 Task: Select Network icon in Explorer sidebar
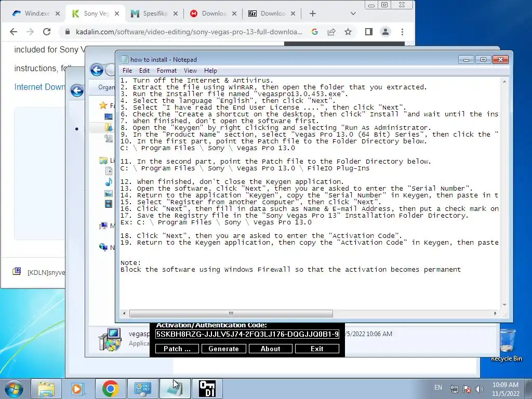pyautogui.click(x=103, y=247)
